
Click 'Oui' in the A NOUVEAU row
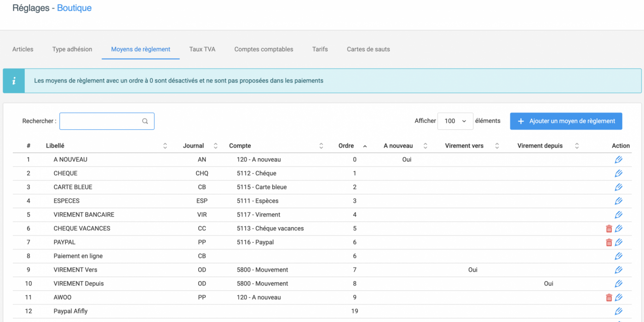pos(407,160)
